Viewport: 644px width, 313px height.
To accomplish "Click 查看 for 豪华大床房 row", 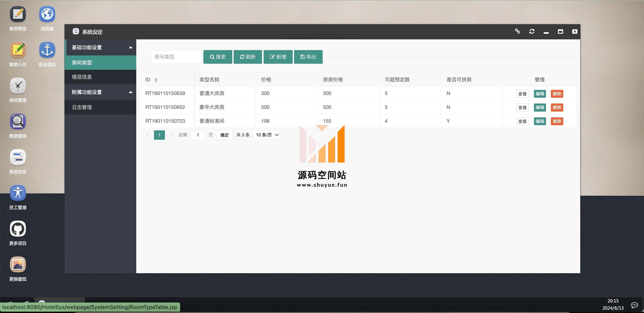I will (522, 107).
